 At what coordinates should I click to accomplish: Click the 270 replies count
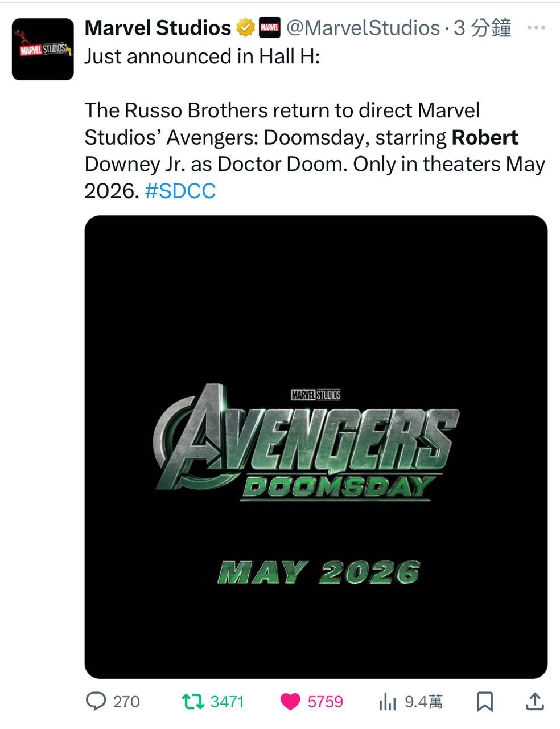[x=126, y=701]
